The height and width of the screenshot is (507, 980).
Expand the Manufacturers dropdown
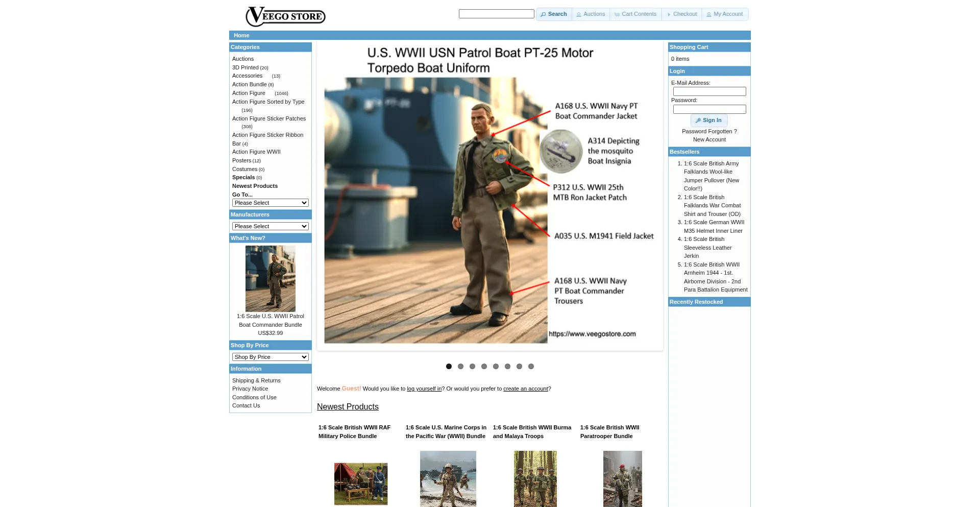point(270,227)
